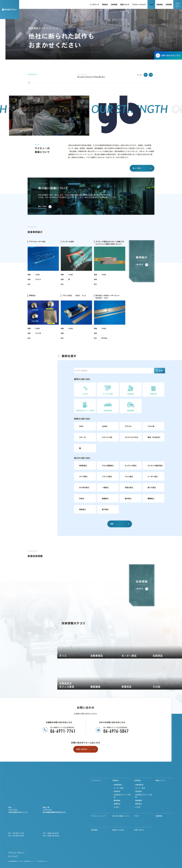Click the pencil cup stationery filter
The width and height of the screenshot is (182, 868).
[x=85, y=406]
